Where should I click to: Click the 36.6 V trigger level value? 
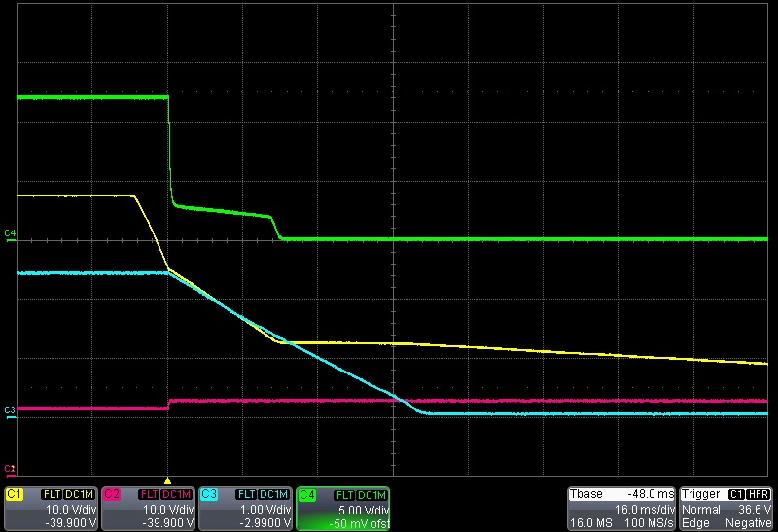[x=755, y=509]
